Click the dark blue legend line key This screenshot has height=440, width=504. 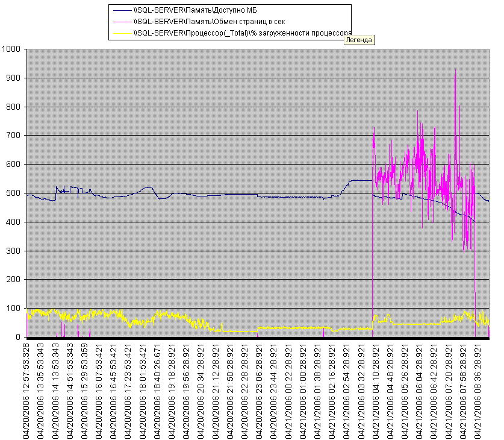tap(122, 11)
